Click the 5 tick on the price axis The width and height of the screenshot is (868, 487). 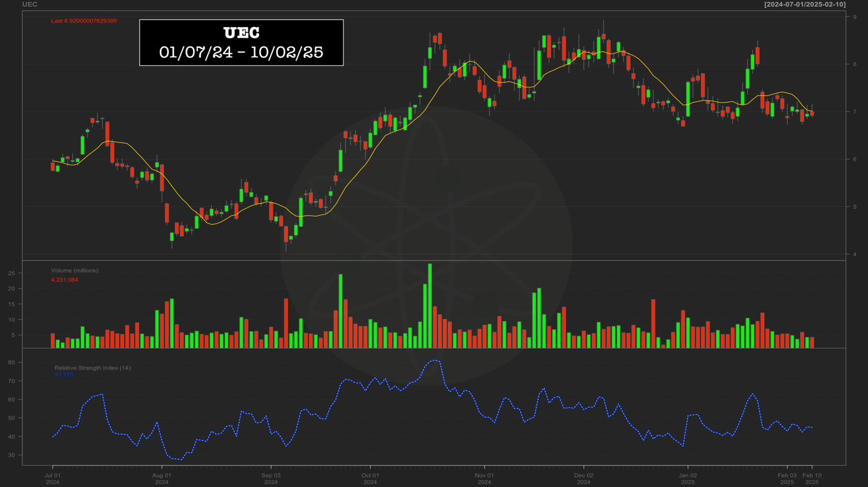pos(855,207)
